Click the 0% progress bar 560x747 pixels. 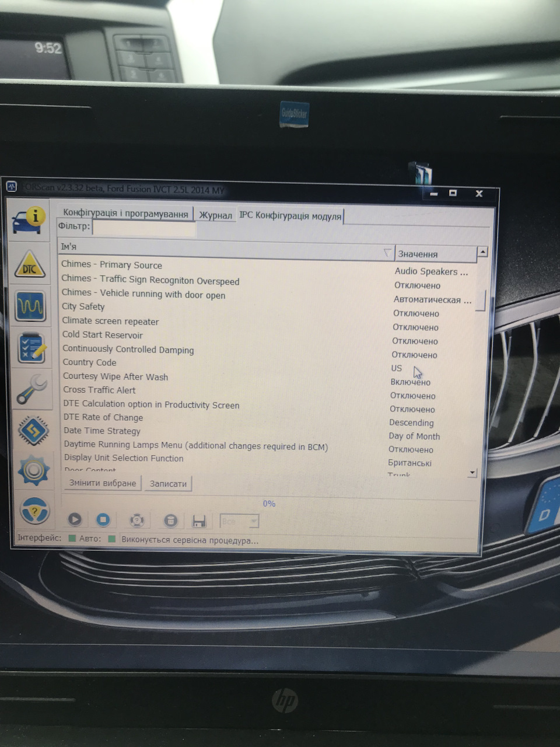click(269, 503)
